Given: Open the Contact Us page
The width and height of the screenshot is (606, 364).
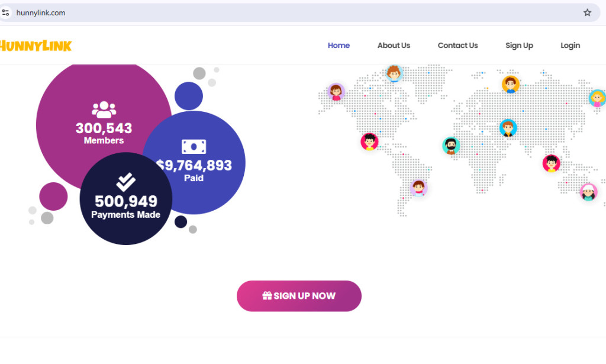Looking at the screenshot, I should (457, 46).
